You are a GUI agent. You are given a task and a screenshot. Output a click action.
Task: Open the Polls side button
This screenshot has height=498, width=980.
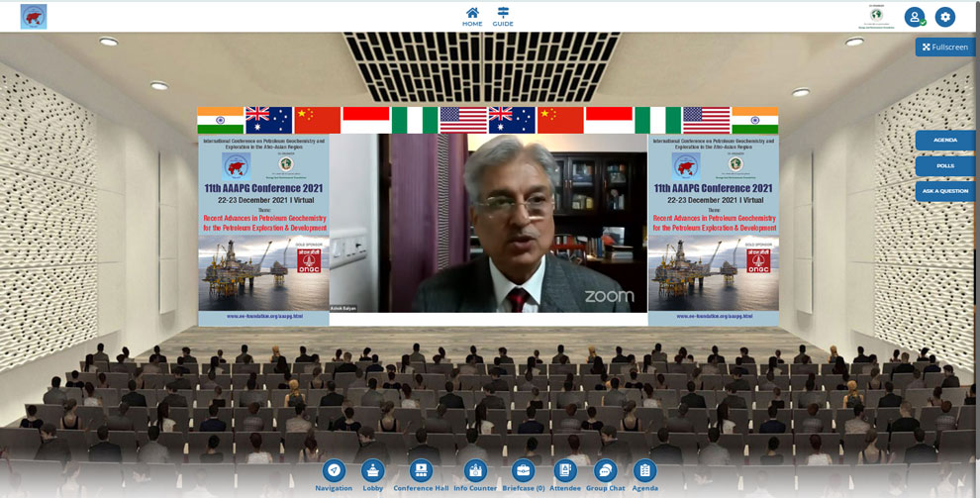(945, 165)
